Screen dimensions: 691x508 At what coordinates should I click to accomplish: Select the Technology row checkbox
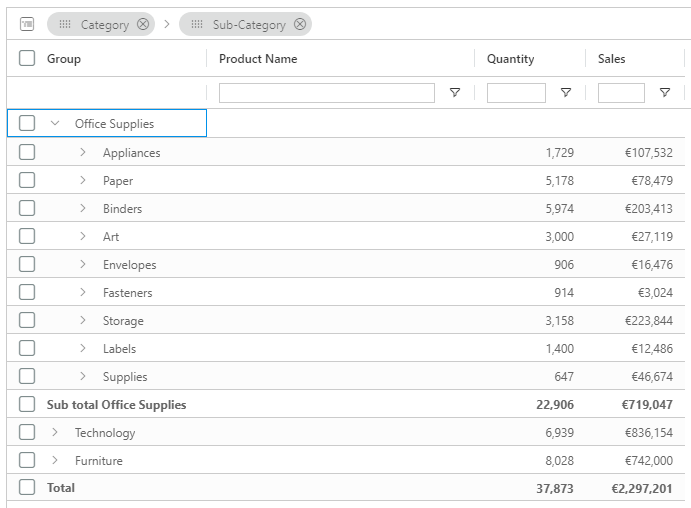coord(27,433)
